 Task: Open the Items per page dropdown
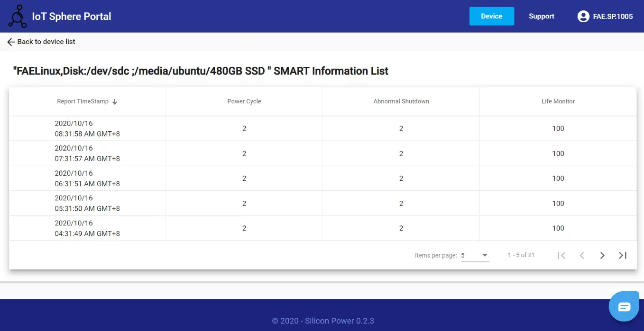[x=475, y=256]
